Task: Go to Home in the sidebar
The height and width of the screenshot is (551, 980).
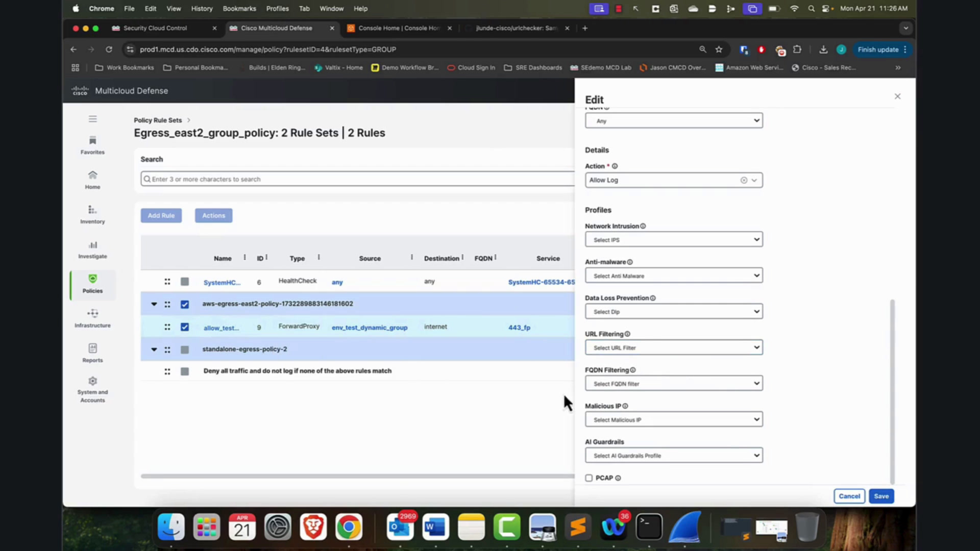Action: tap(92, 180)
